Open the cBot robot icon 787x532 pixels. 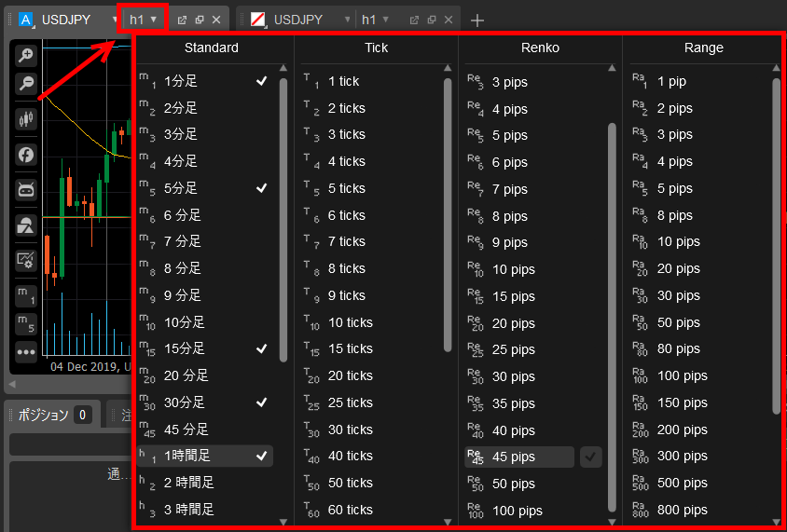pyautogui.click(x=26, y=190)
